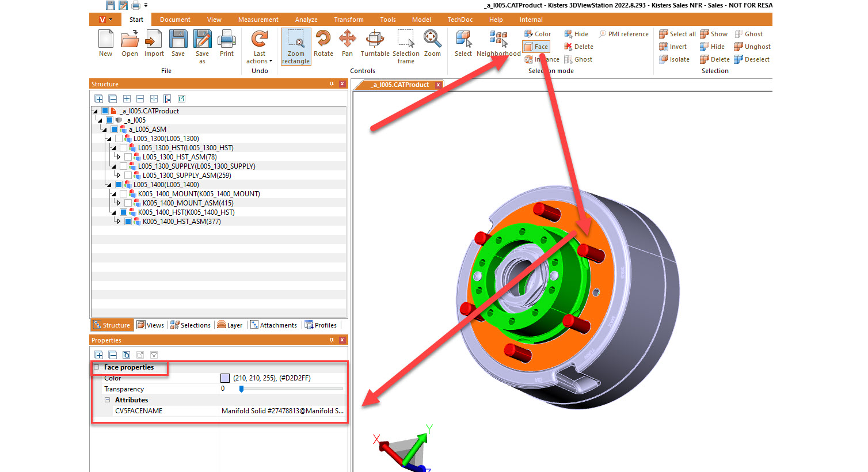Check the L005_1300_HST_ASM(78) visibility box
868x472 pixels.
(128, 157)
